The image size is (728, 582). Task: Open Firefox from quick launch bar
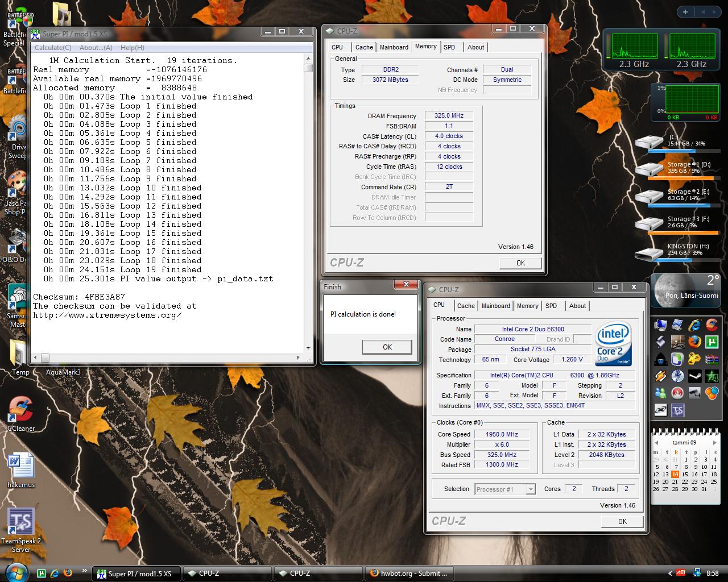(68, 573)
